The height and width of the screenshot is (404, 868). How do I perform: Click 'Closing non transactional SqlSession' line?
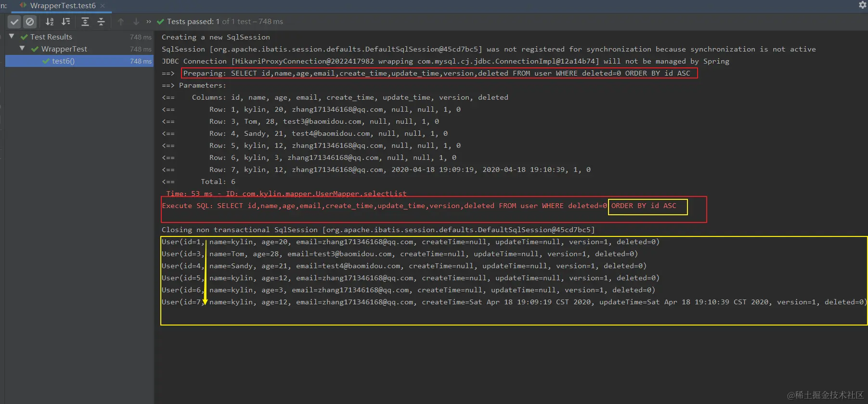[378, 230]
